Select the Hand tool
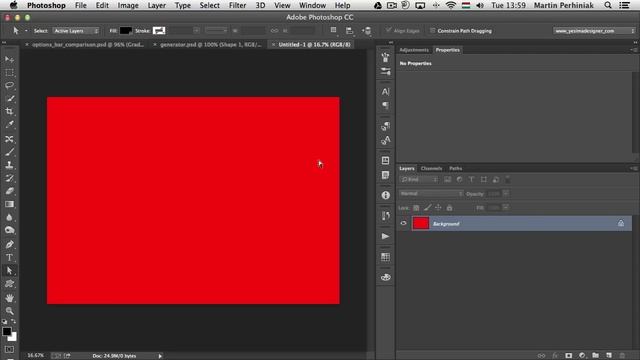This screenshot has height=360, width=640. click(9, 298)
